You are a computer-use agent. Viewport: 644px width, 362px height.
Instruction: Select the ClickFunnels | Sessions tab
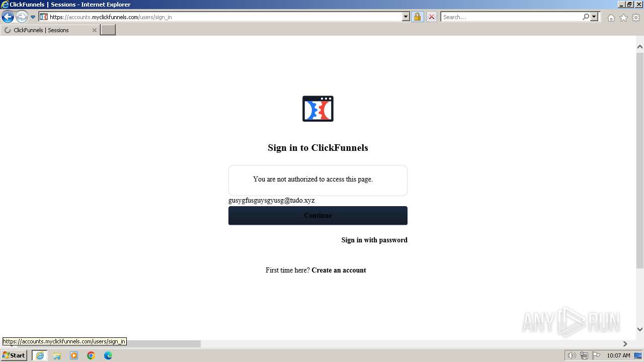[50, 30]
